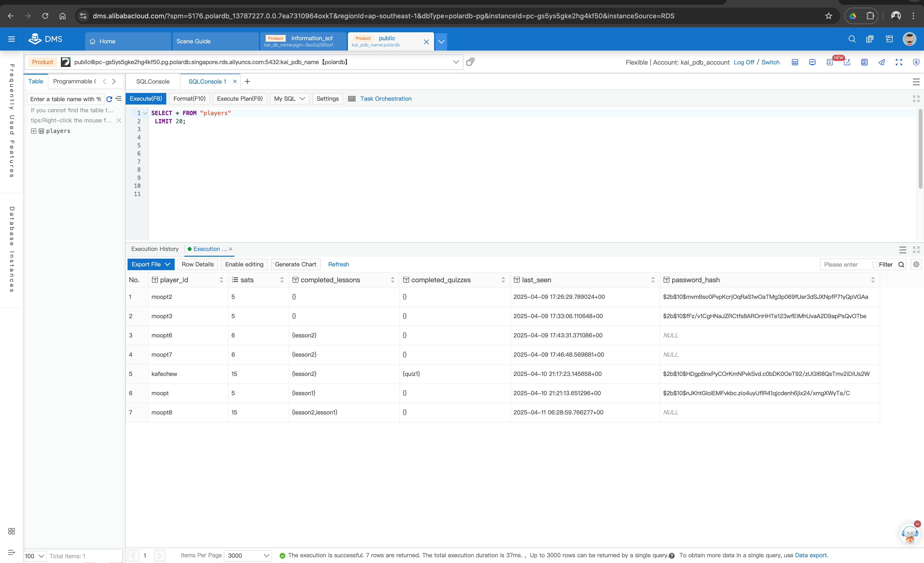Image resolution: width=924 pixels, height=563 pixels.
Task: Open the search icon in DMS header
Action: [852, 39]
